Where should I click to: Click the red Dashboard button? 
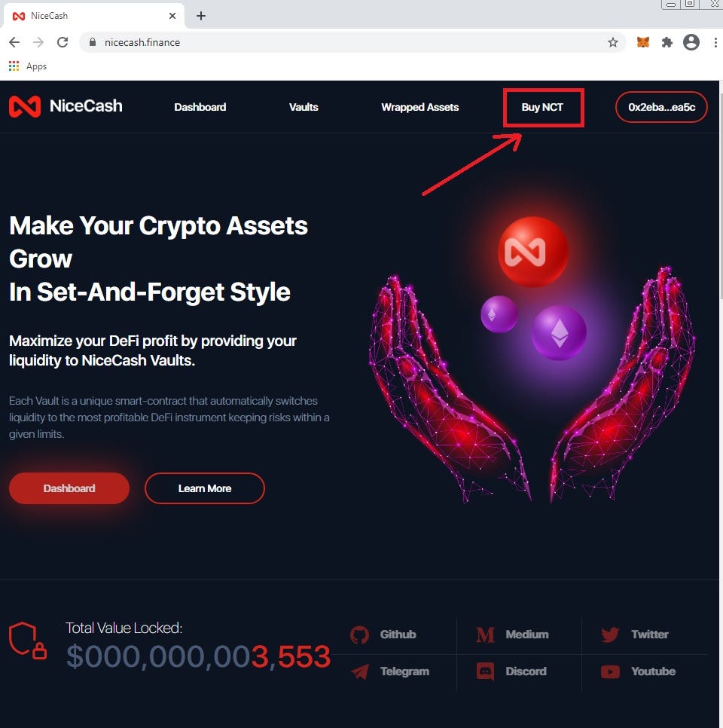pos(69,488)
